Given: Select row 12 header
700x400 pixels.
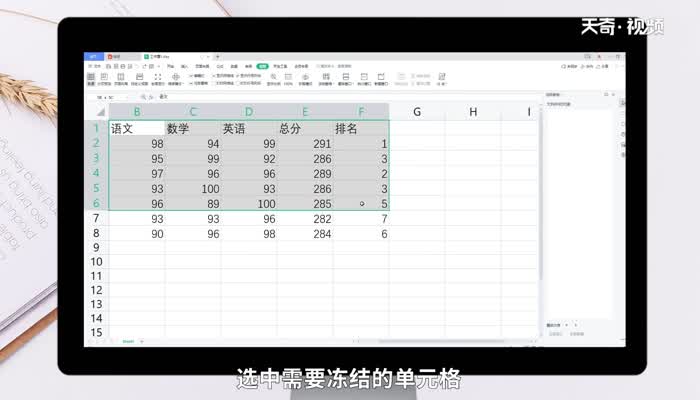Looking at the screenshot, I should [96, 290].
